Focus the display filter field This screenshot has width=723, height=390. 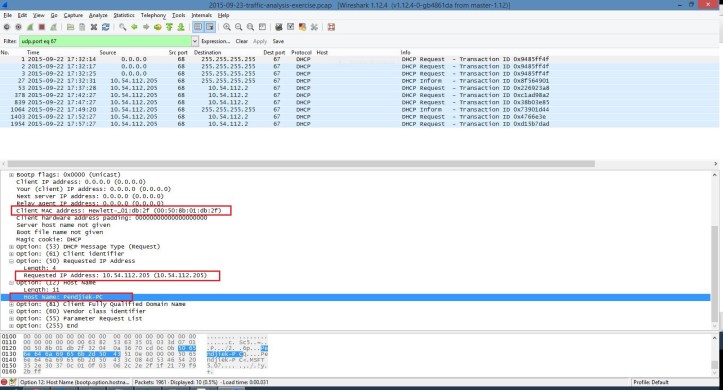pyautogui.click(x=105, y=41)
